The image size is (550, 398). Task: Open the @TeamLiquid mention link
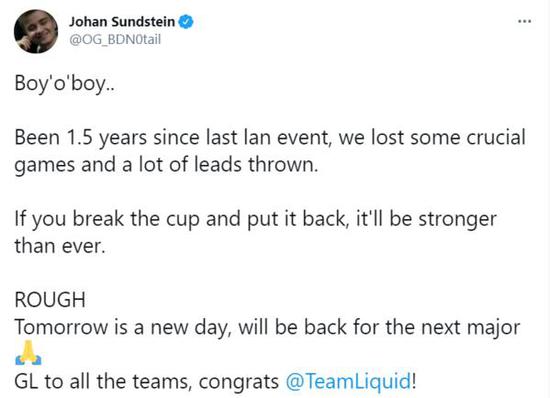tap(348, 381)
